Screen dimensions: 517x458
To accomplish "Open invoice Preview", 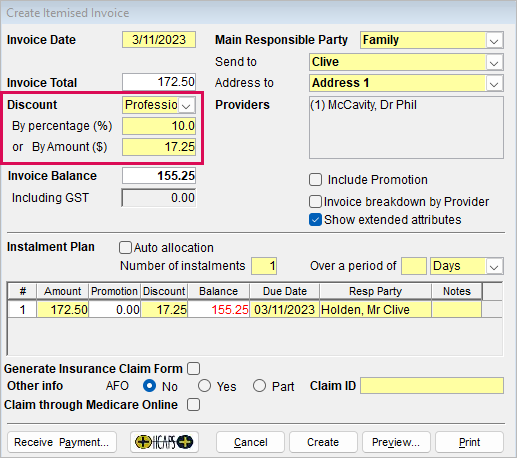I will tap(396, 442).
